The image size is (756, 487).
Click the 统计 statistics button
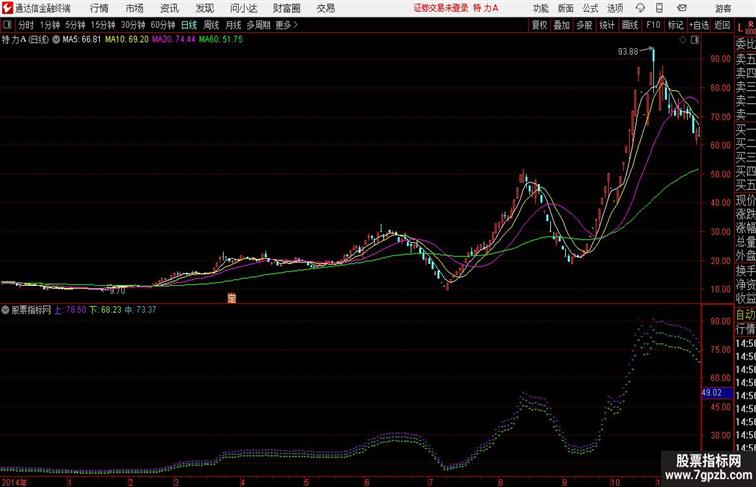(607, 25)
